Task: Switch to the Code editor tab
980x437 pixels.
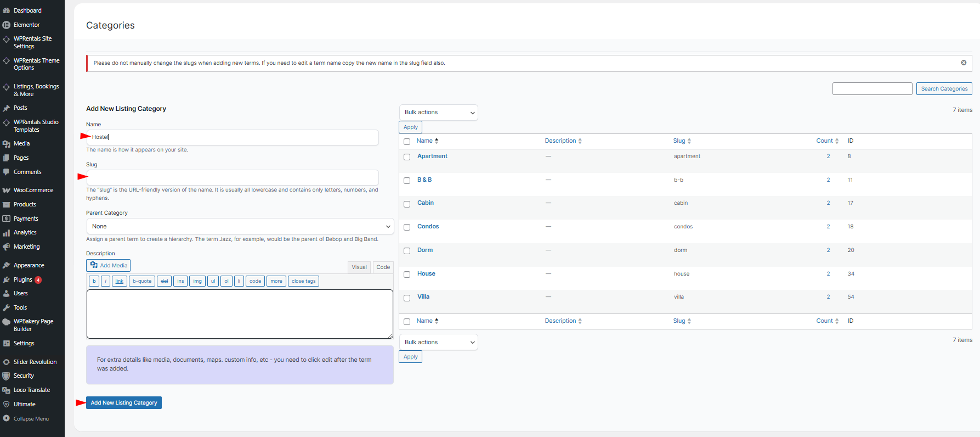Action: 383,267
